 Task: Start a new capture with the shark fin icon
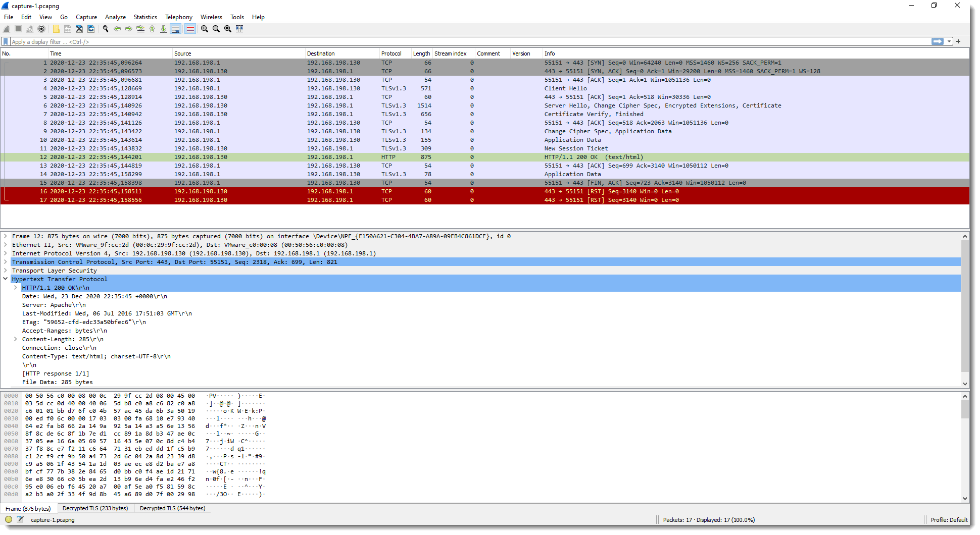coord(7,29)
